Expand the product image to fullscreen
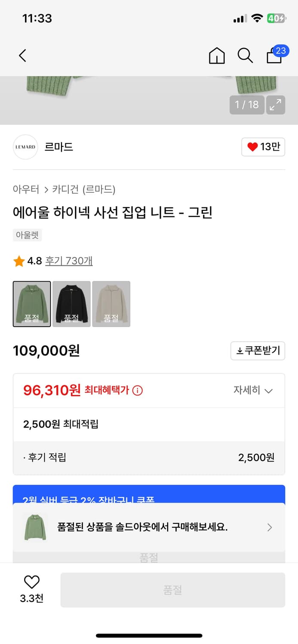This screenshot has height=644, width=298. click(275, 105)
